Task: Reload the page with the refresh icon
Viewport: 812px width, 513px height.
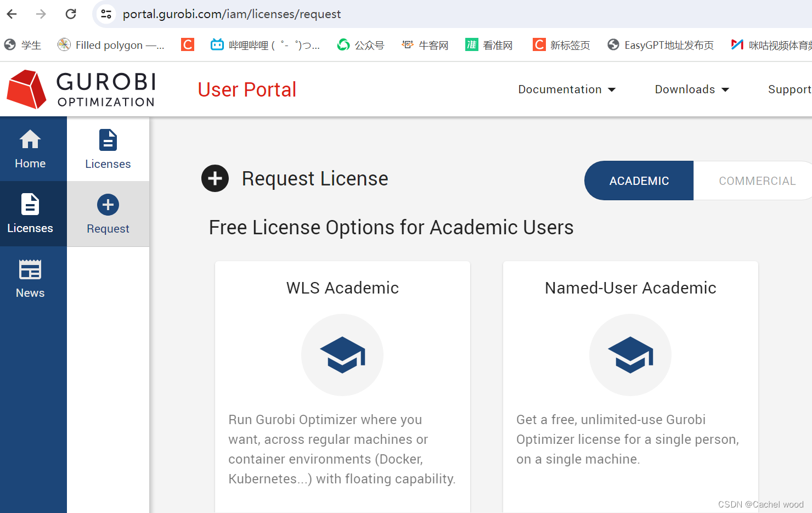Action: pyautogui.click(x=71, y=14)
